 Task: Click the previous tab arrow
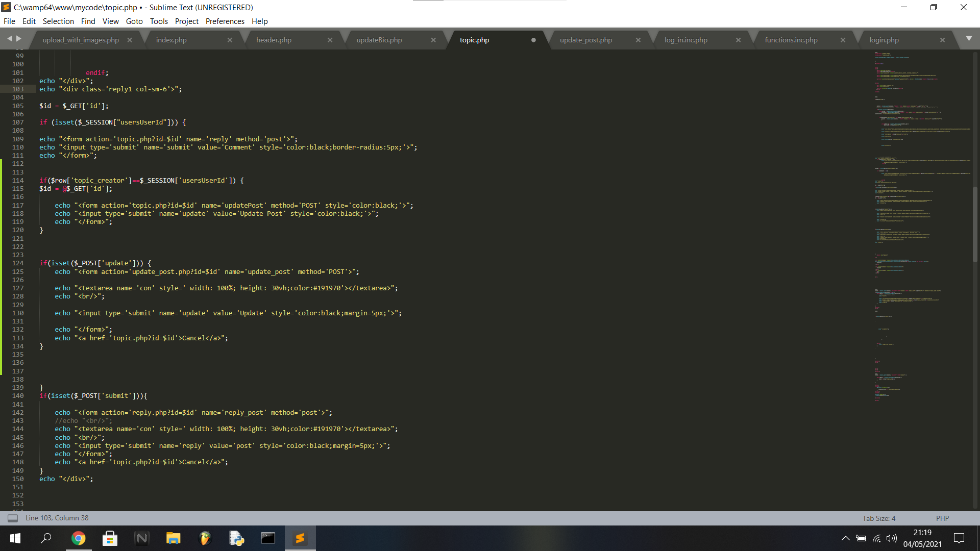10,39
